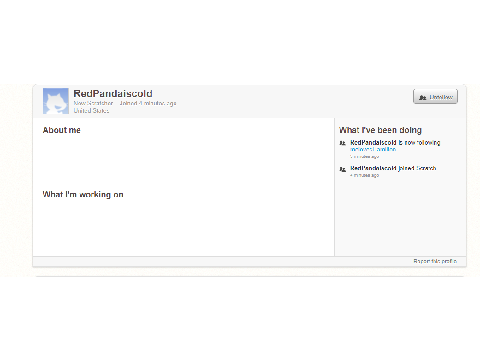Click the 'New Scratcher' status label

pyautogui.click(x=93, y=103)
